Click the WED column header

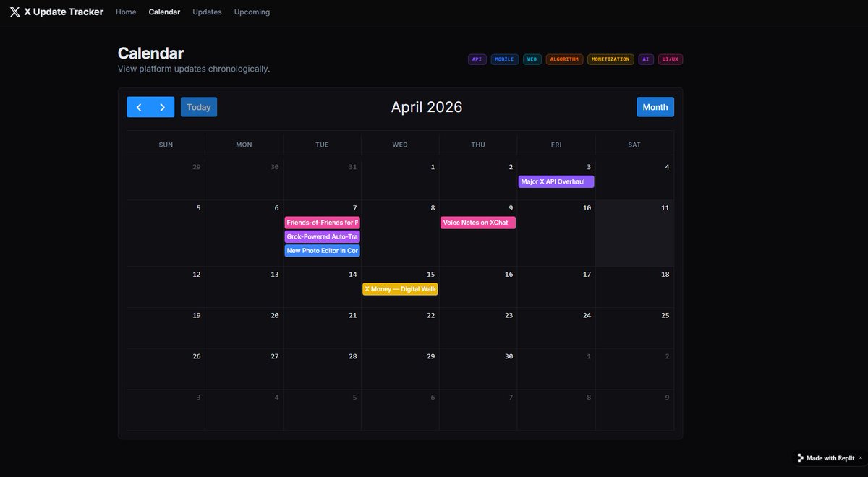pos(400,145)
